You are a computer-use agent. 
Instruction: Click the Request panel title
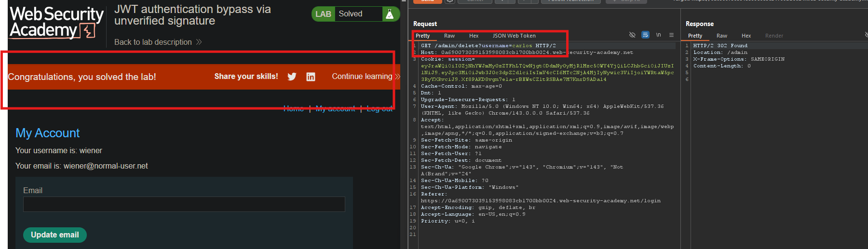pyautogui.click(x=425, y=24)
